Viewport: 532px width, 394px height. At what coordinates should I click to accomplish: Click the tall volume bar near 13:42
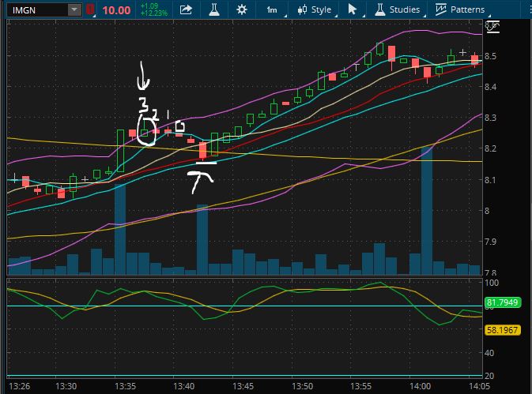[202, 239]
